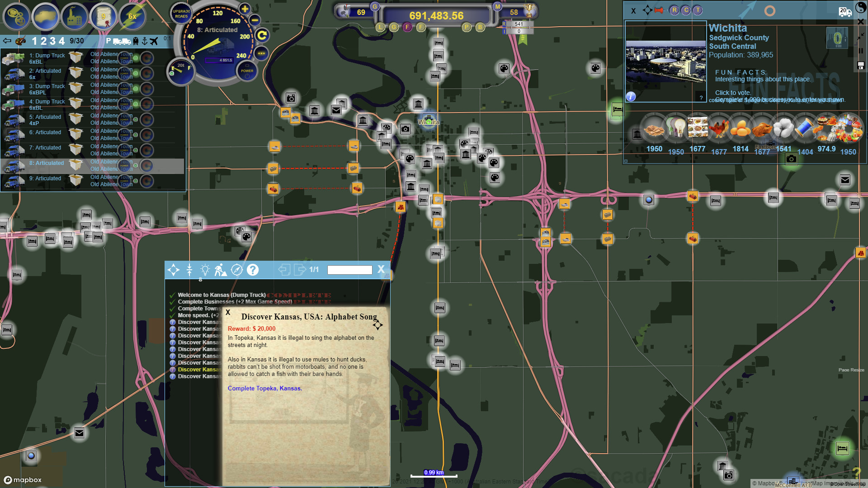Expand the '...' options beside the speedometer
Viewport: 868px width, 488px height.
(x=261, y=54)
